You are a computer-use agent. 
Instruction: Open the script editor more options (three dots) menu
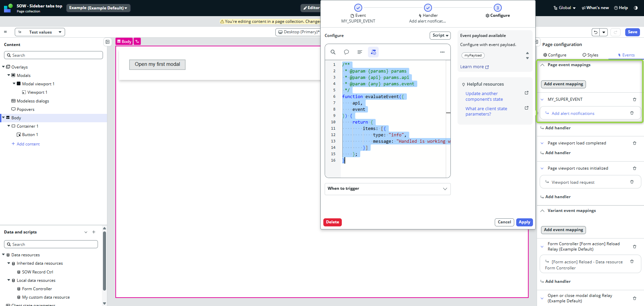(x=442, y=52)
